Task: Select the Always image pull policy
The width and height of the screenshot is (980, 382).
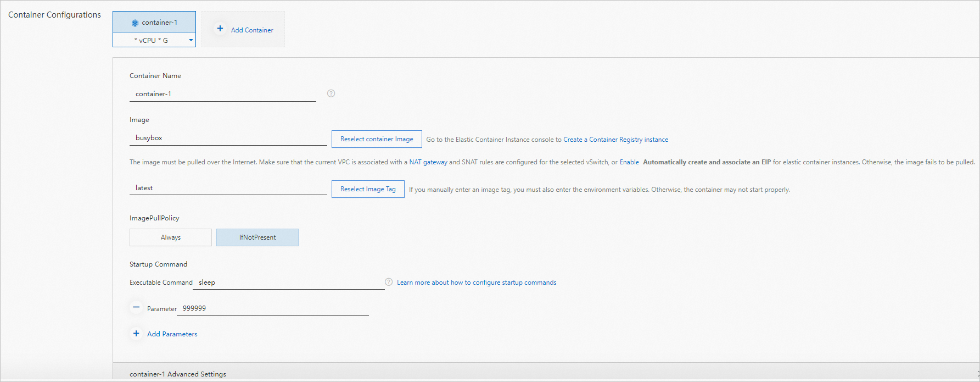Action: [171, 237]
